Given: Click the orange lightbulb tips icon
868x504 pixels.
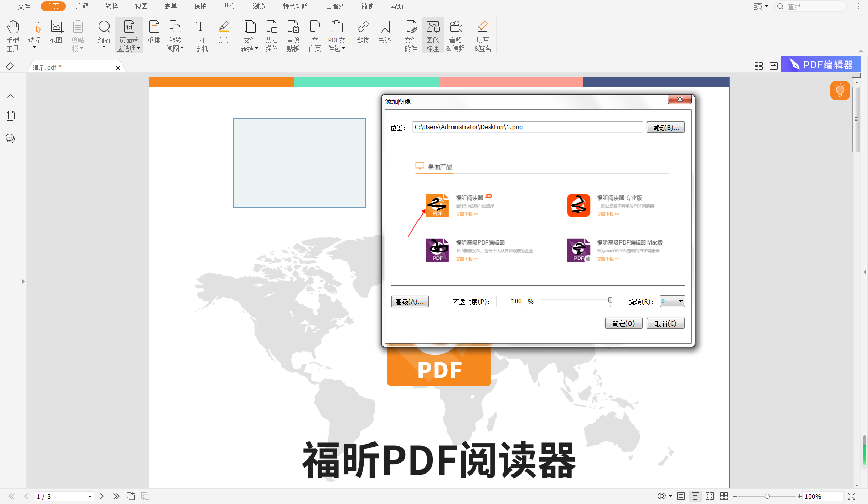Looking at the screenshot, I should coord(840,90).
